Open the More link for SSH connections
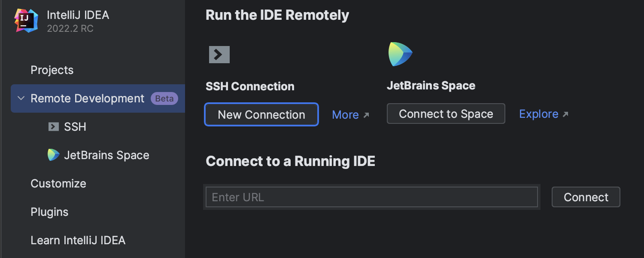This screenshot has height=258, width=644. click(346, 114)
